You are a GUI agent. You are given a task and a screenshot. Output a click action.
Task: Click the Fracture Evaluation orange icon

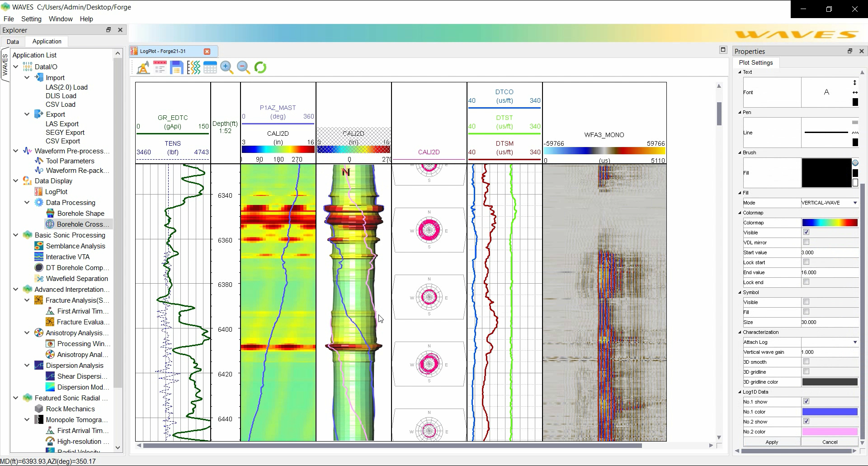pyautogui.click(x=50, y=322)
